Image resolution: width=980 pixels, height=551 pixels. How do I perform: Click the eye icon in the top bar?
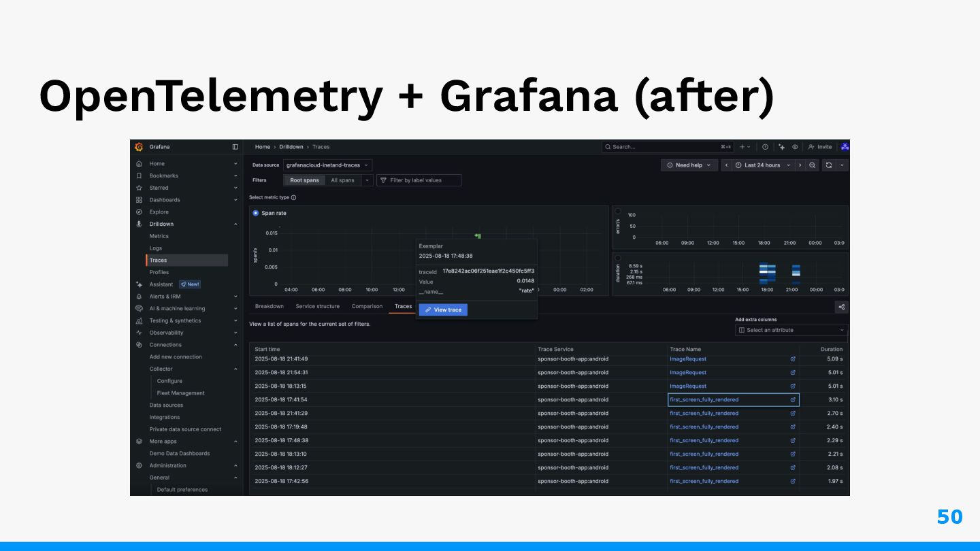point(795,147)
